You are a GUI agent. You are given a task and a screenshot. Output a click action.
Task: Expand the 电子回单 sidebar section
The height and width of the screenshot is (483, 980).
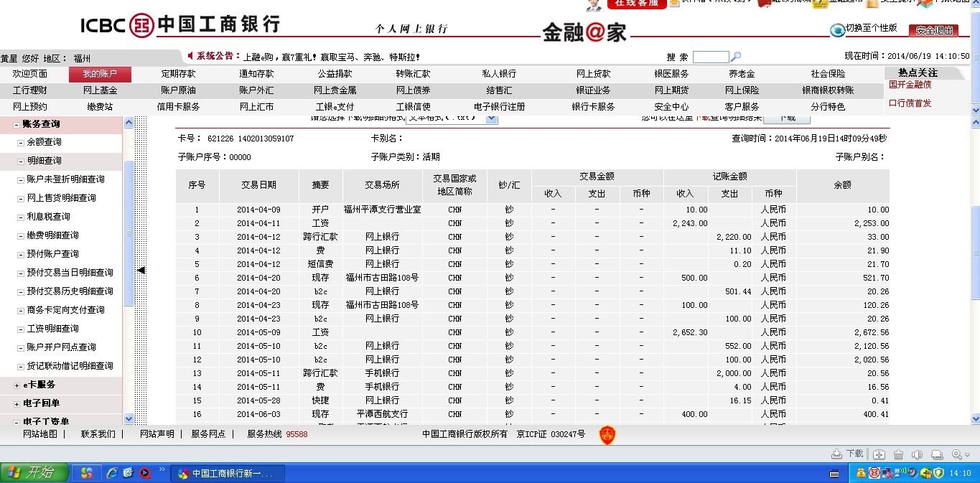coord(17,404)
